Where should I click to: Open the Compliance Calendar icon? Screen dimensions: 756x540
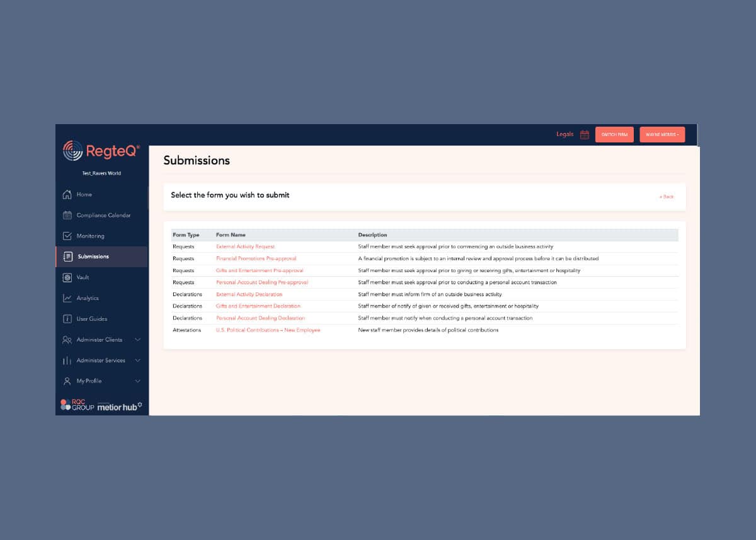click(67, 214)
